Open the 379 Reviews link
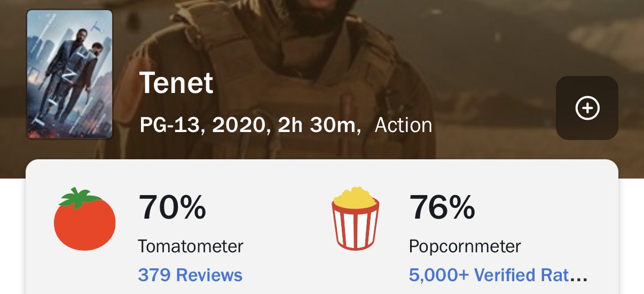Screen dimensions: 644x294 190,275
